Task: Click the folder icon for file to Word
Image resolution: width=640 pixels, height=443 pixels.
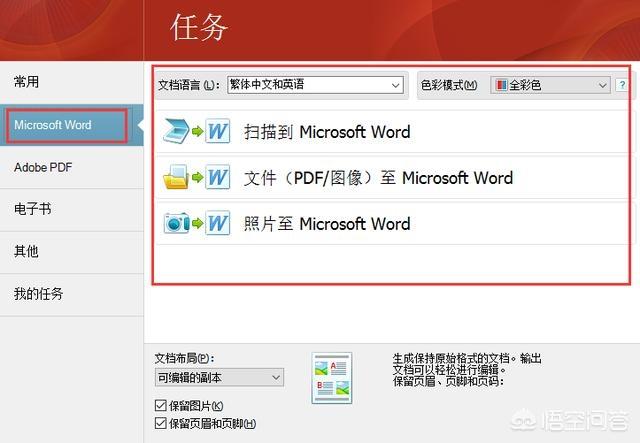Action: (x=176, y=178)
